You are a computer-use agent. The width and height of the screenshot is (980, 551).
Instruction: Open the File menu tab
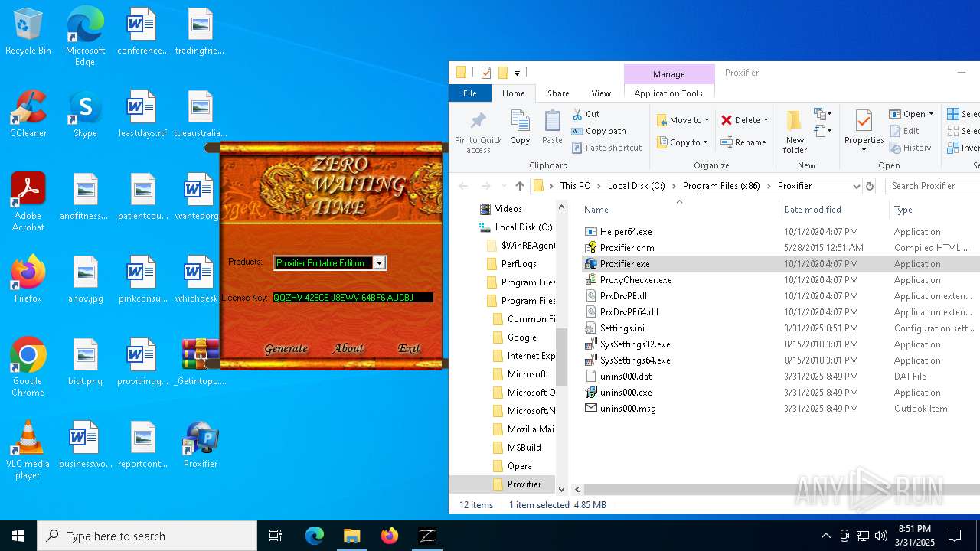tap(470, 93)
